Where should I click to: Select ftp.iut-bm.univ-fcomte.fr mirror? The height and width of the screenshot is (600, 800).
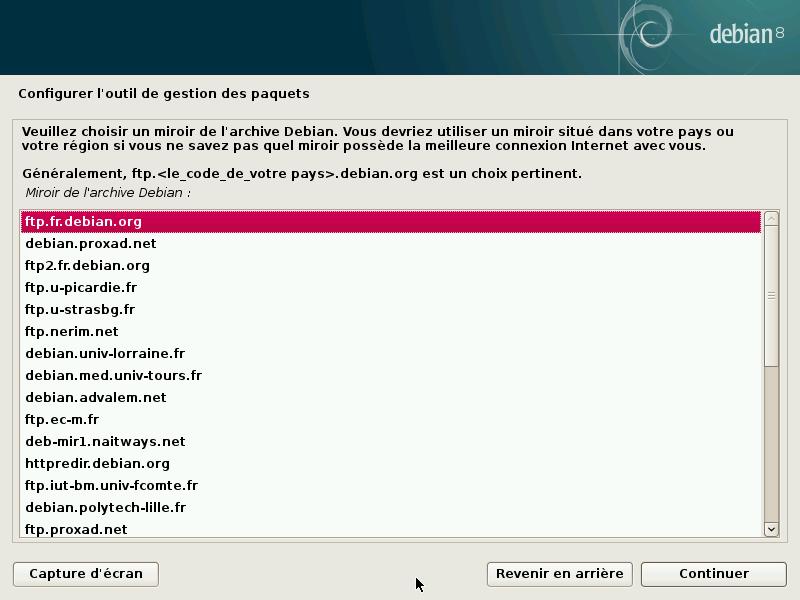(x=111, y=486)
